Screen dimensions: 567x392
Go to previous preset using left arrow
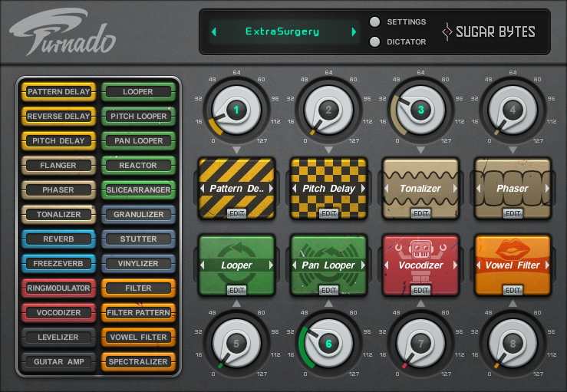tap(214, 32)
